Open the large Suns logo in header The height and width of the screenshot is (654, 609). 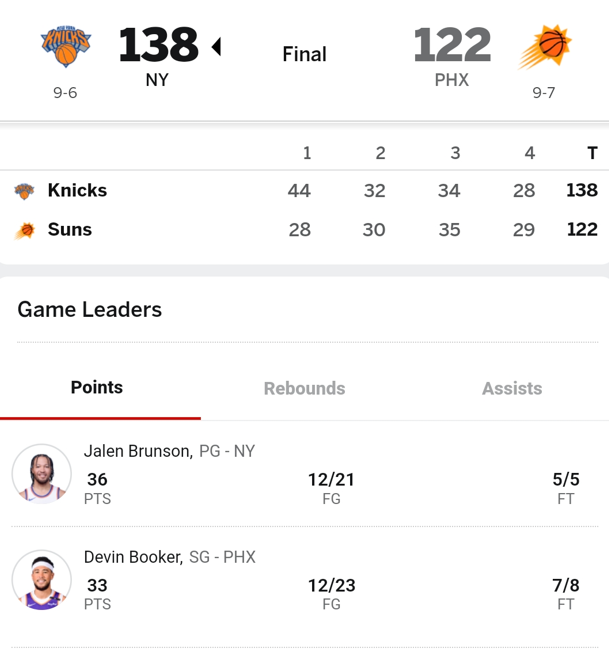point(545,46)
